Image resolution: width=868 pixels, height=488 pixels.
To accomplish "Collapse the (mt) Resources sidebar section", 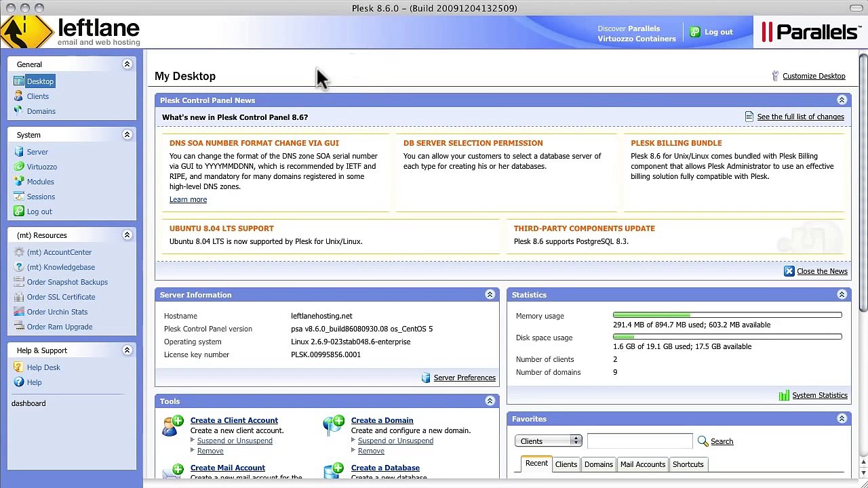I will click(127, 235).
